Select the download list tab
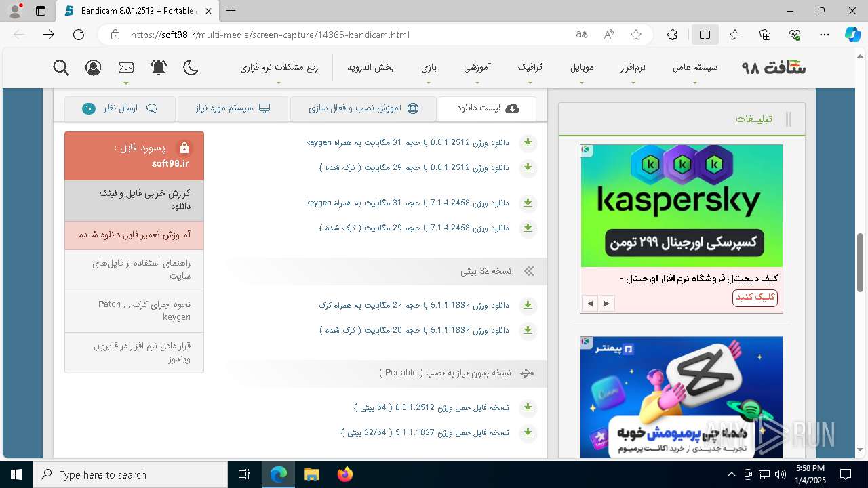Viewport: 868px width, 488px height. coord(488,108)
